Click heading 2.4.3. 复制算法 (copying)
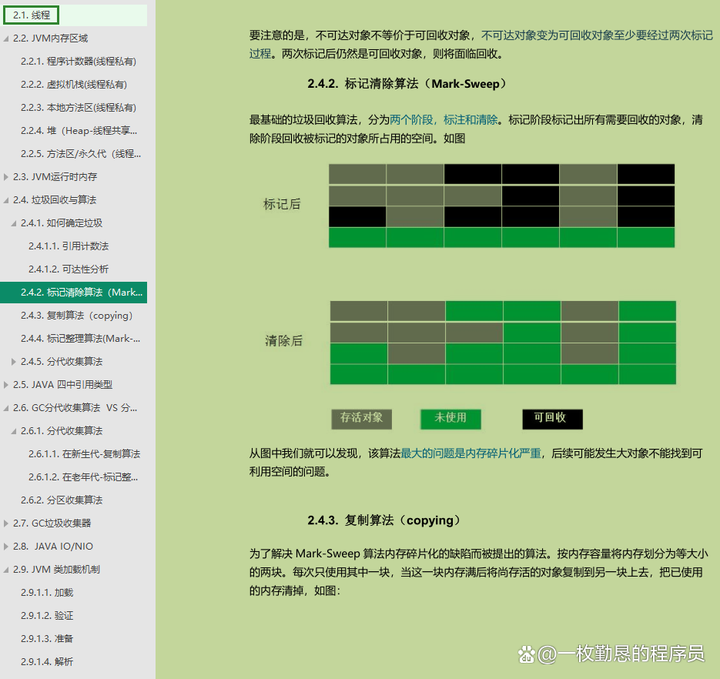This screenshot has height=679, width=720. pyautogui.click(x=383, y=521)
